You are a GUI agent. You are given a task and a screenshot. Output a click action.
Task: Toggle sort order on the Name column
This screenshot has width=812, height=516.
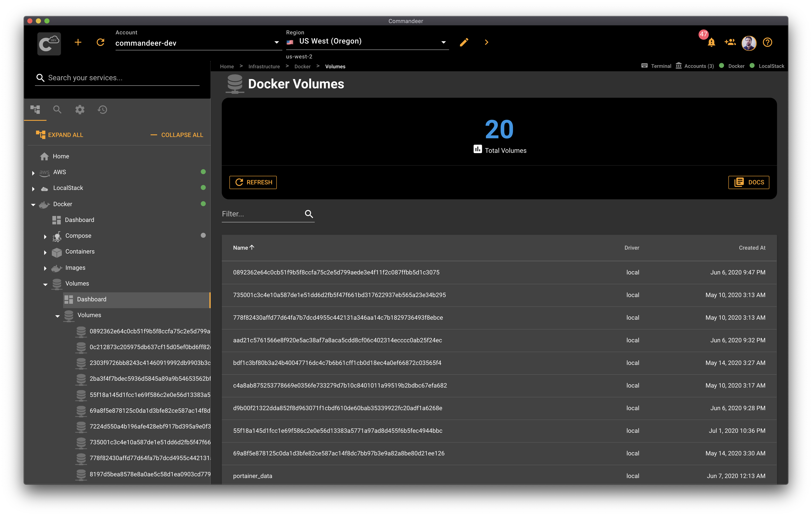tap(243, 247)
